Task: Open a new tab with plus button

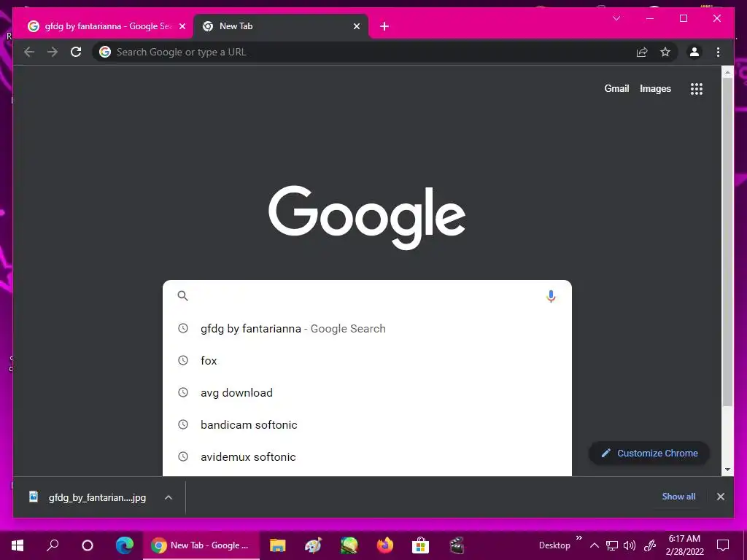Action: pyautogui.click(x=384, y=26)
